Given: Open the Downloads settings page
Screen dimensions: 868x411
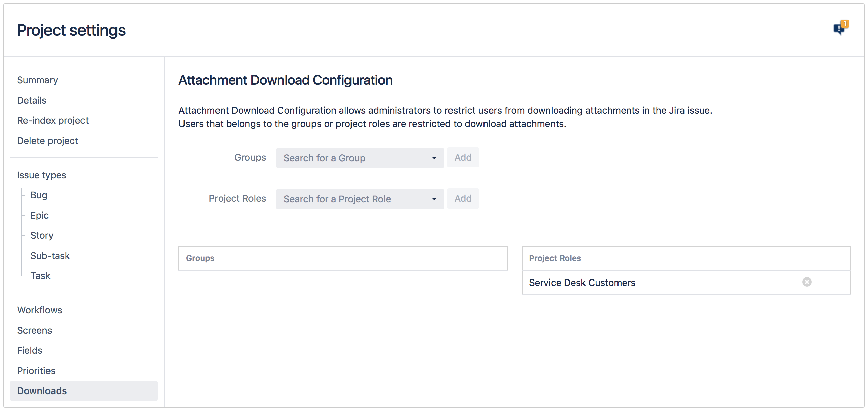Looking at the screenshot, I should [x=41, y=391].
